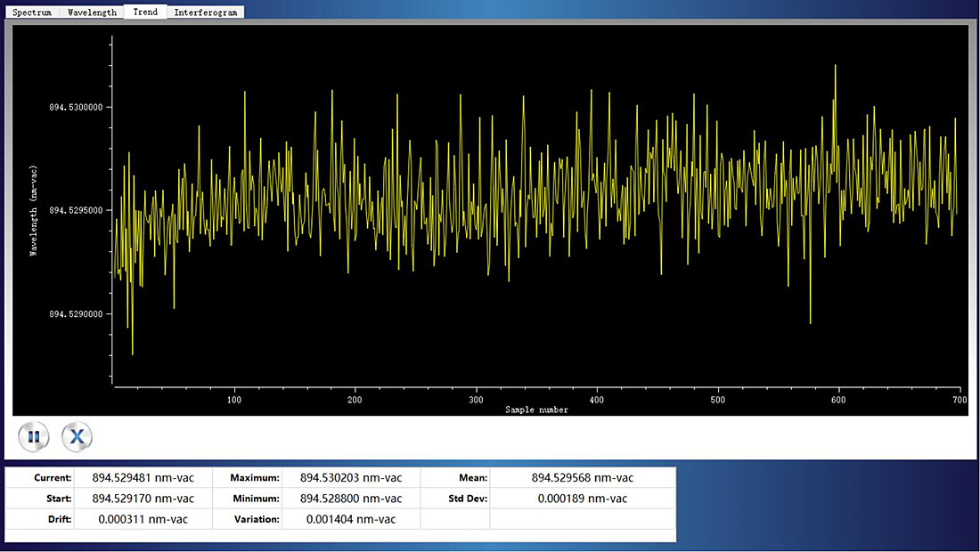Select the Mean value 894.529568 nm-vac
The image size is (980, 552).
583,478
